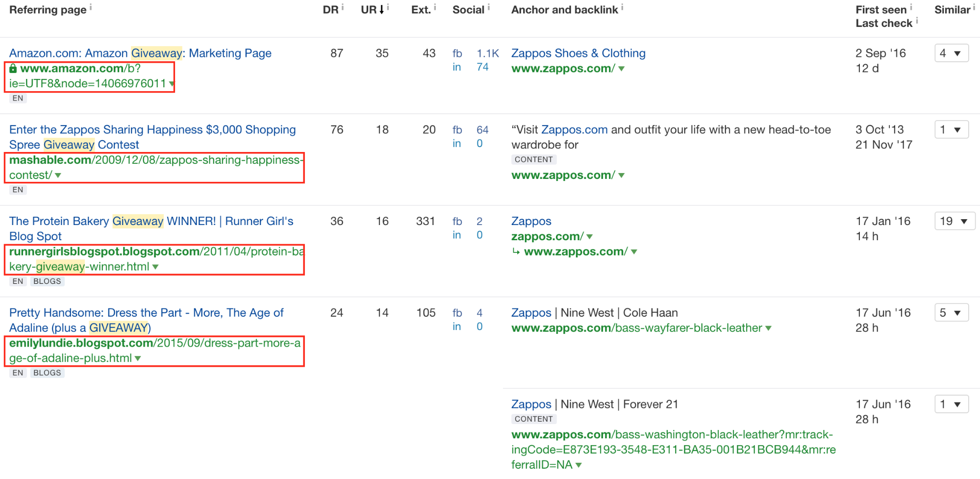The width and height of the screenshot is (980, 479).
Task: Open info icon beside Ext. header
Action: point(435,7)
